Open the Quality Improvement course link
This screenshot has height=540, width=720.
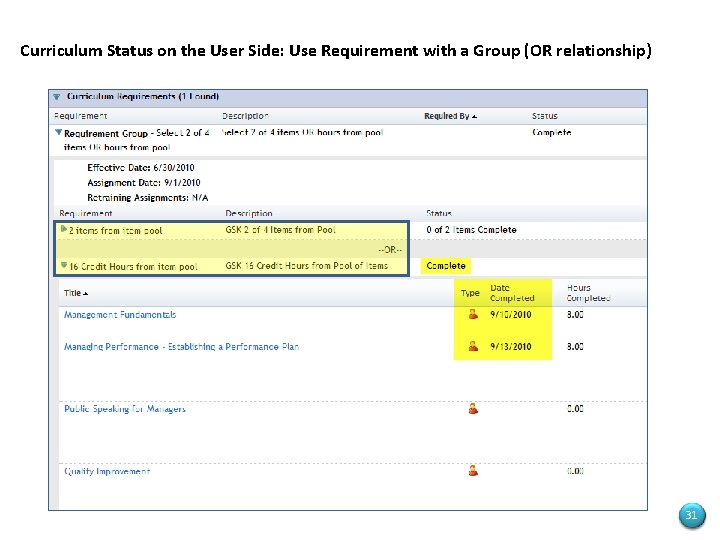[x=107, y=471]
